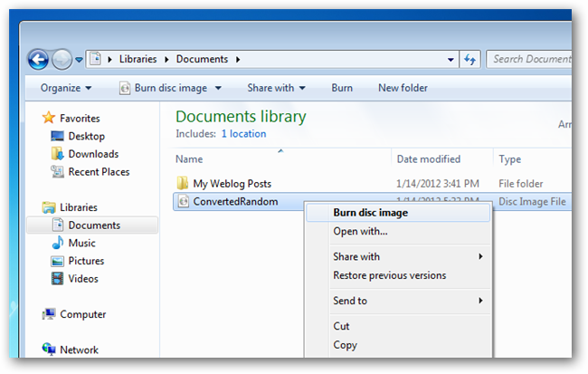This screenshot has width=588, height=374.
Task: Click the Burn disc image toolbar icon
Action: tap(125, 88)
